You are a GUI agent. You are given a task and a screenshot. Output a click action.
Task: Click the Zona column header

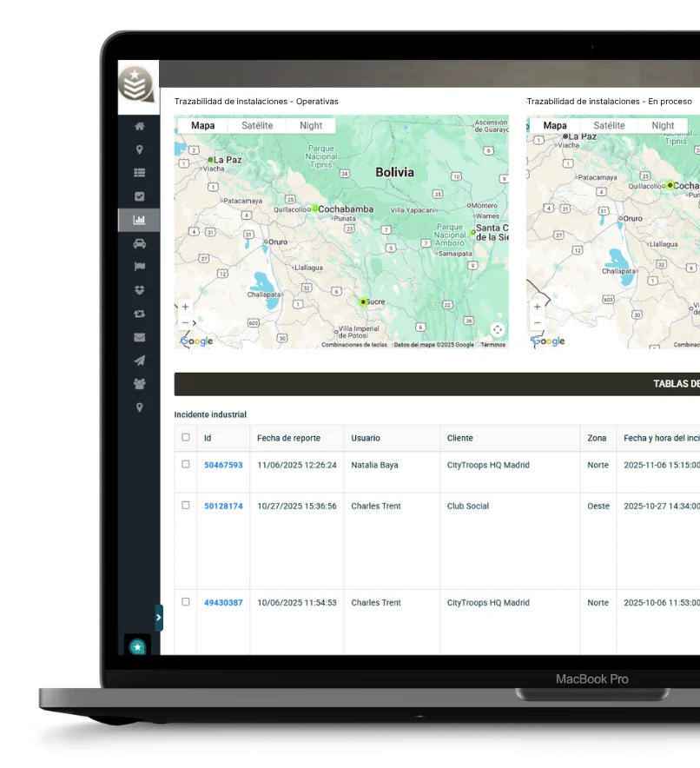pos(597,438)
